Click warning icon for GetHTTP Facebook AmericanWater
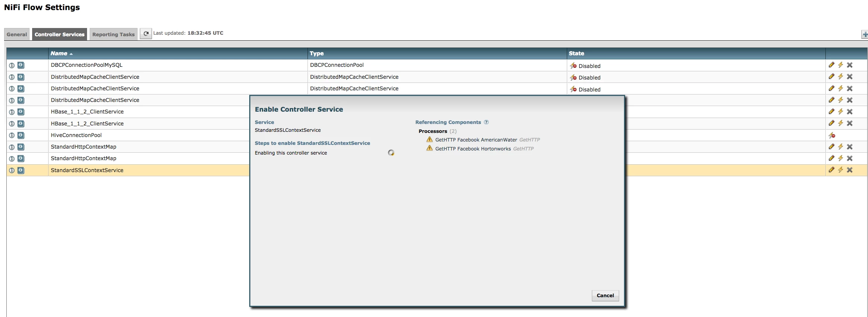The height and width of the screenshot is (317, 868). click(430, 140)
